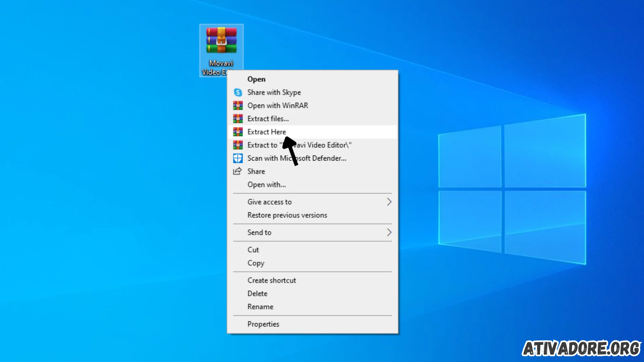This screenshot has height=362, width=644.
Task: Click the Share arrow icon
Action: pyautogui.click(x=237, y=171)
